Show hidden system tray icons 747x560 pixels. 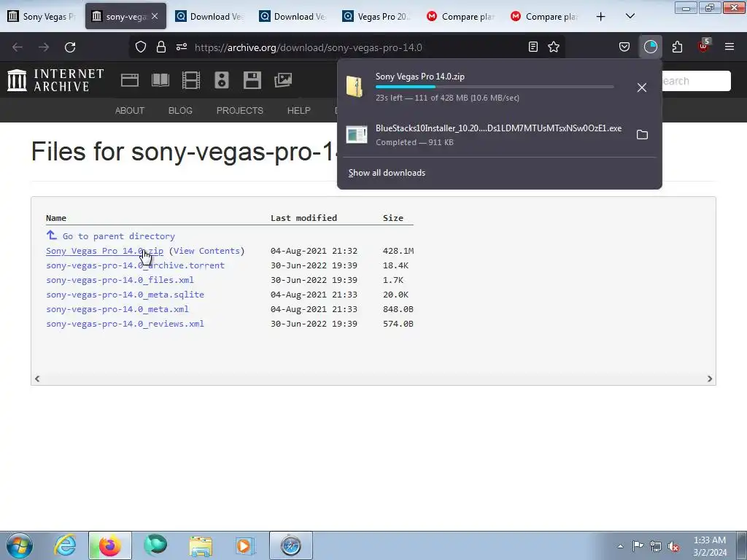[x=620, y=546]
